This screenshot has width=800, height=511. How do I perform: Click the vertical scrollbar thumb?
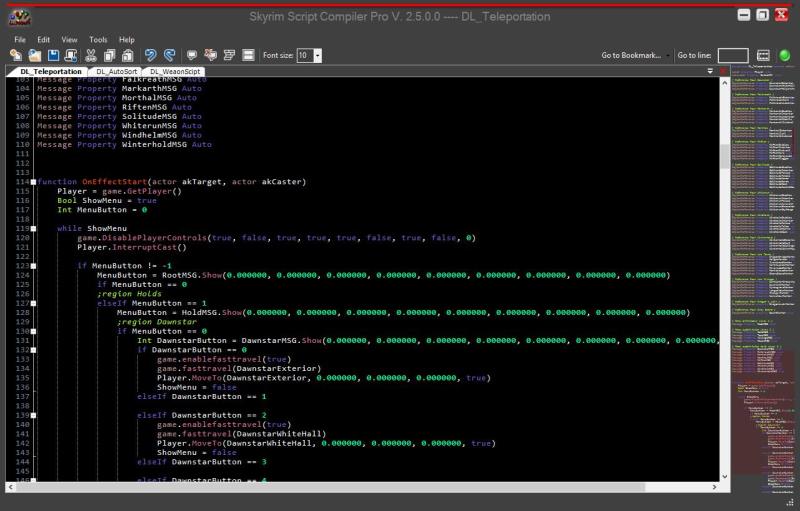[x=724, y=156]
